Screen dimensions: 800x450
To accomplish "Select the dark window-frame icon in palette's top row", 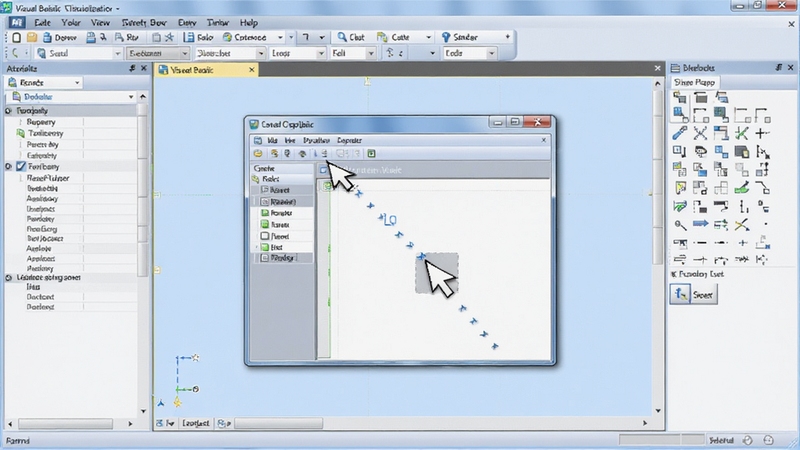I will 701,97.
